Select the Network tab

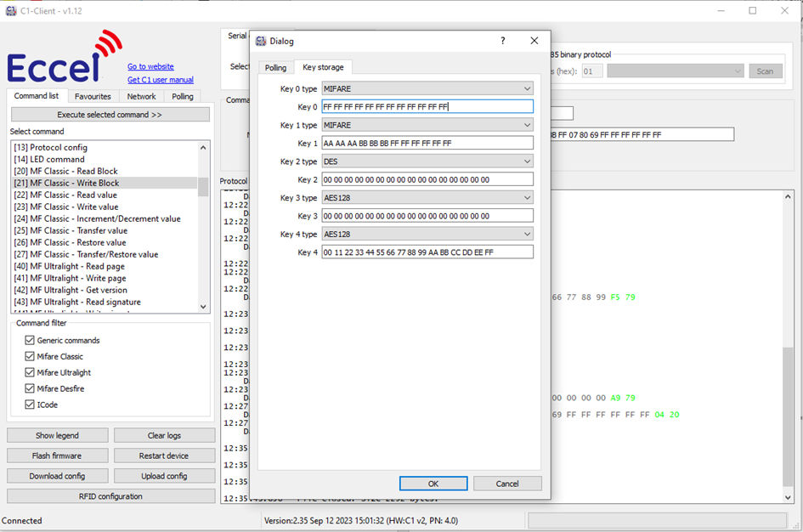141,97
